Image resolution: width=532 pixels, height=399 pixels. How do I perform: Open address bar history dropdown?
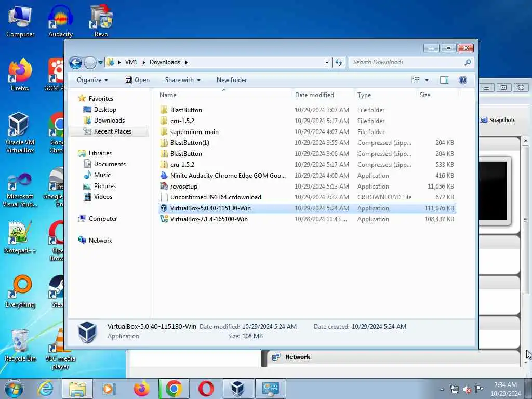[x=327, y=63]
